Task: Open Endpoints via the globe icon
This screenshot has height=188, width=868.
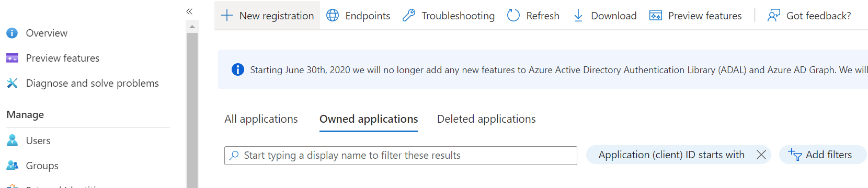Action: point(333,16)
